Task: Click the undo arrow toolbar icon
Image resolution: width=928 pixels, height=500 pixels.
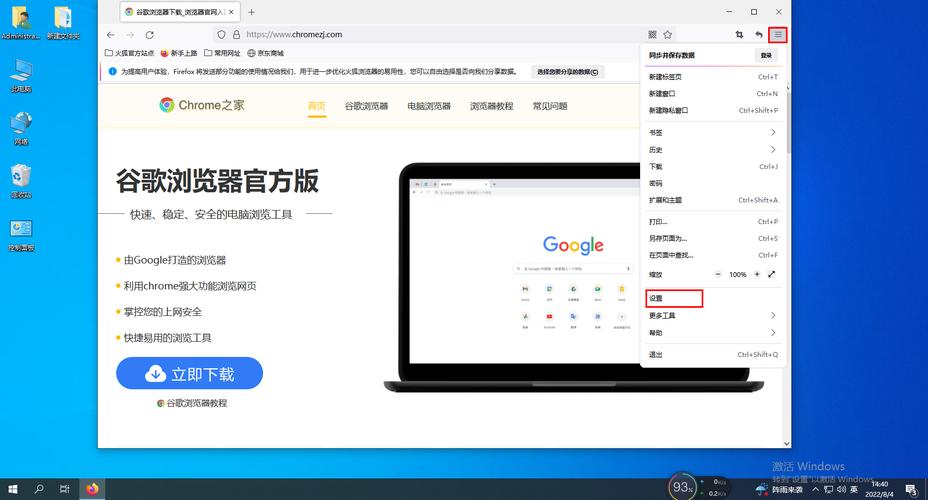Action: [x=758, y=35]
